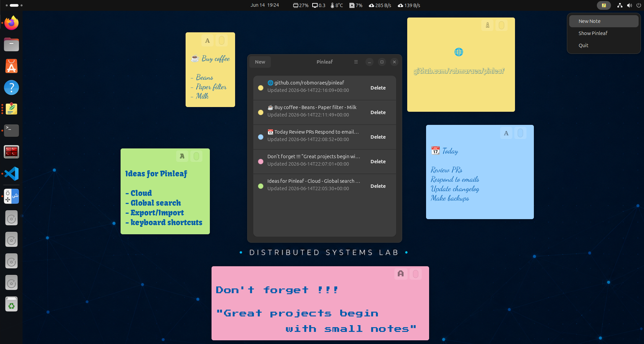Open the font picker on the Buy coffee note
The width and height of the screenshot is (644, 344).
[x=207, y=41]
